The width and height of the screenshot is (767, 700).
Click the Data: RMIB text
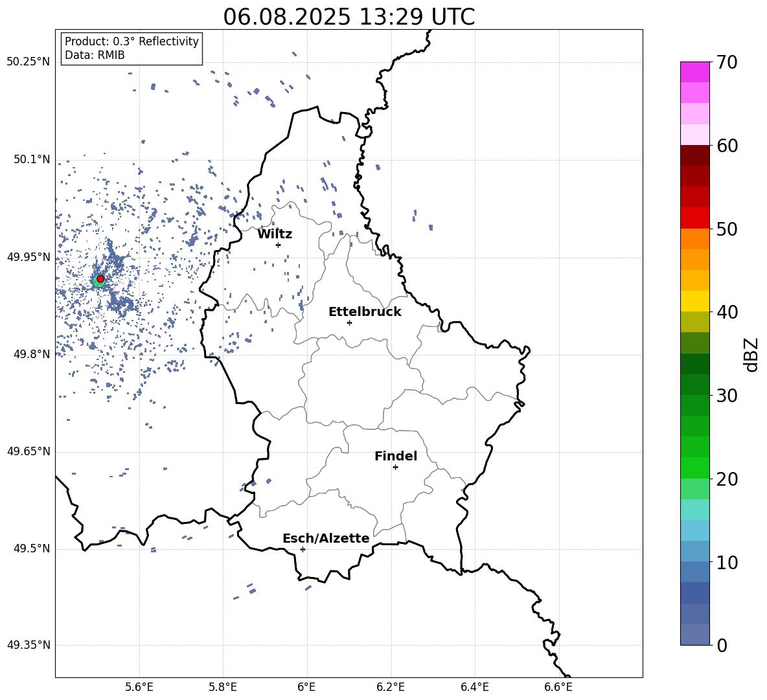95,55
